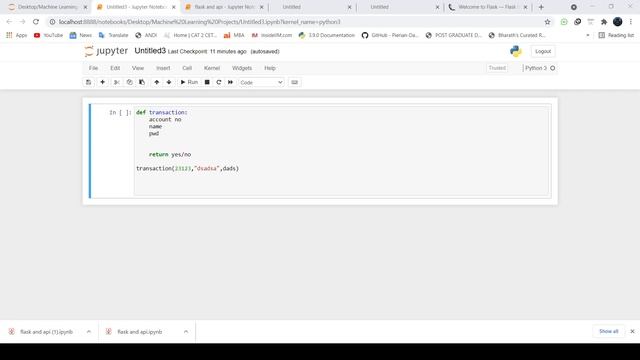
Task: Open the Chrome profile avatar
Action: tap(618, 22)
